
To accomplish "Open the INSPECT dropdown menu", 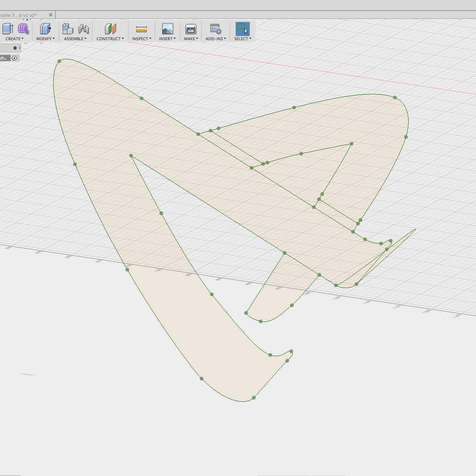I will (x=142, y=39).
